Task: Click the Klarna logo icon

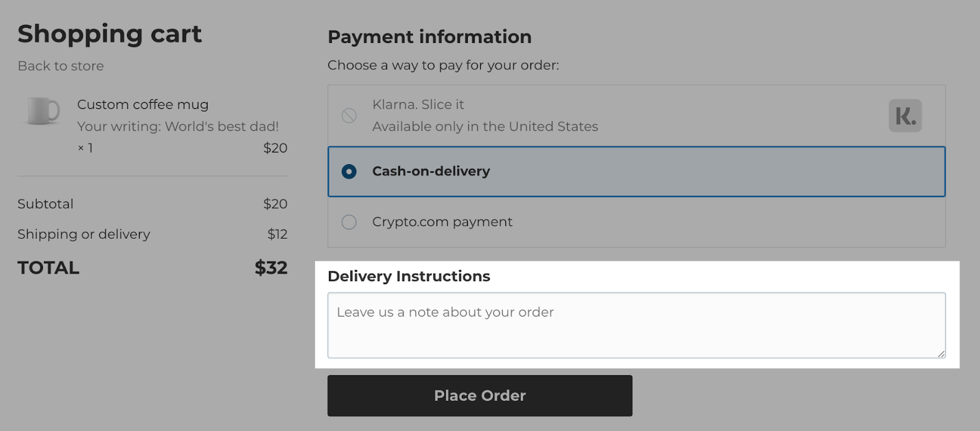Action: pyautogui.click(x=904, y=115)
